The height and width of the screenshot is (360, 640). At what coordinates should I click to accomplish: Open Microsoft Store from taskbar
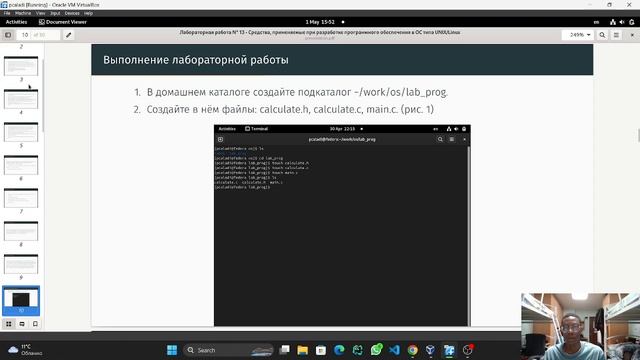[321, 350]
